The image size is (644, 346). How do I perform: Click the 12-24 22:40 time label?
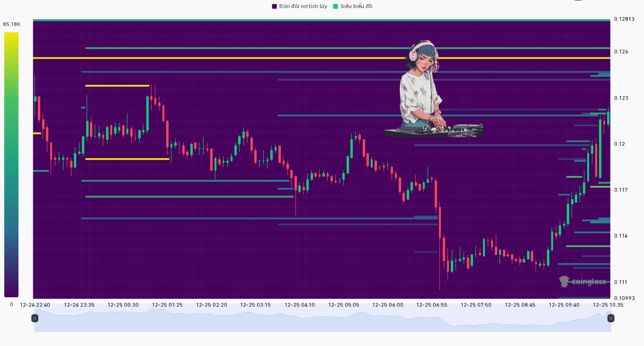(35, 305)
